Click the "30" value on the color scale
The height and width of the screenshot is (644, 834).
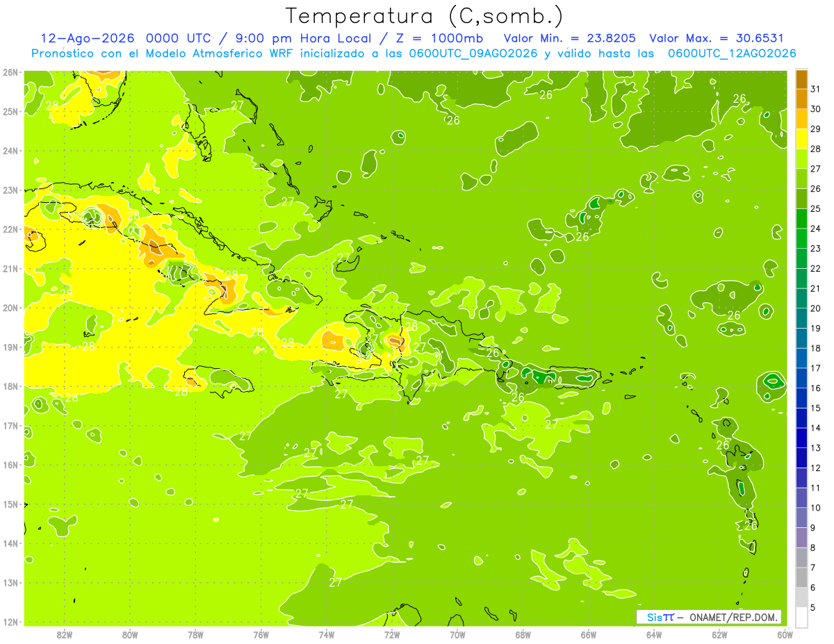(816, 109)
